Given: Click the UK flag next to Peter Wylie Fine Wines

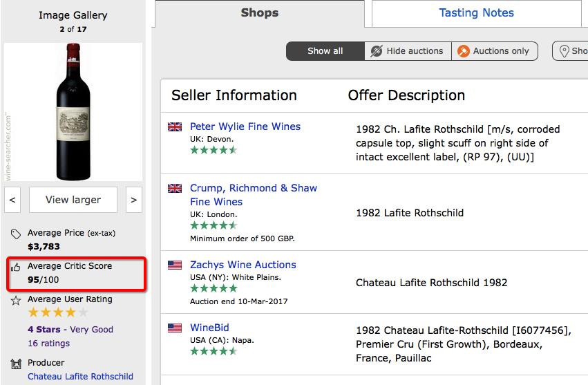Looking at the screenshot, I should (175, 127).
